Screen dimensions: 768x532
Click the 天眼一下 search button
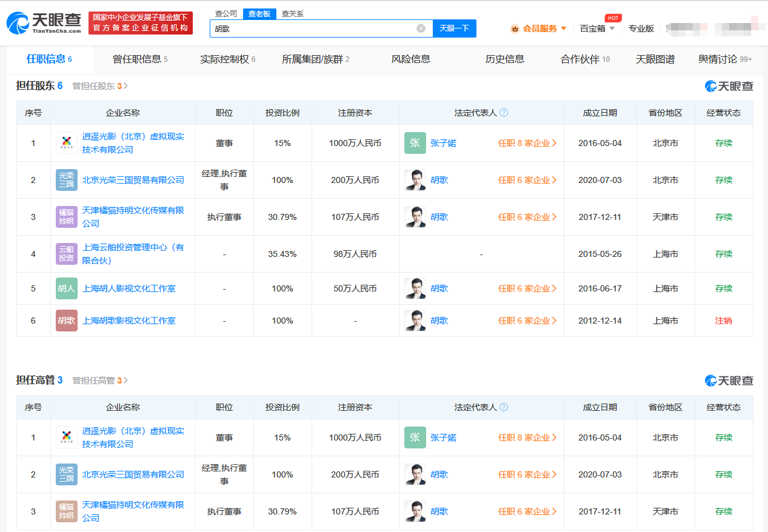tap(455, 28)
